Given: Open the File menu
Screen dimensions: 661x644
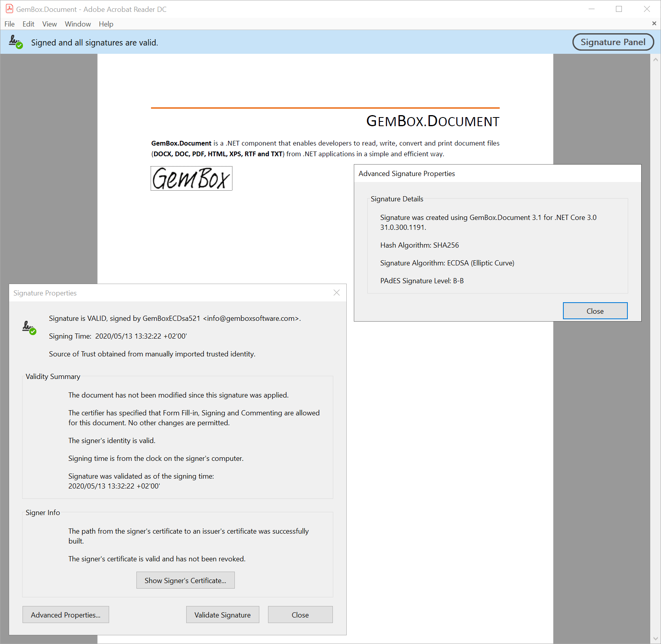Looking at the screenshot, I should (9, 24).
